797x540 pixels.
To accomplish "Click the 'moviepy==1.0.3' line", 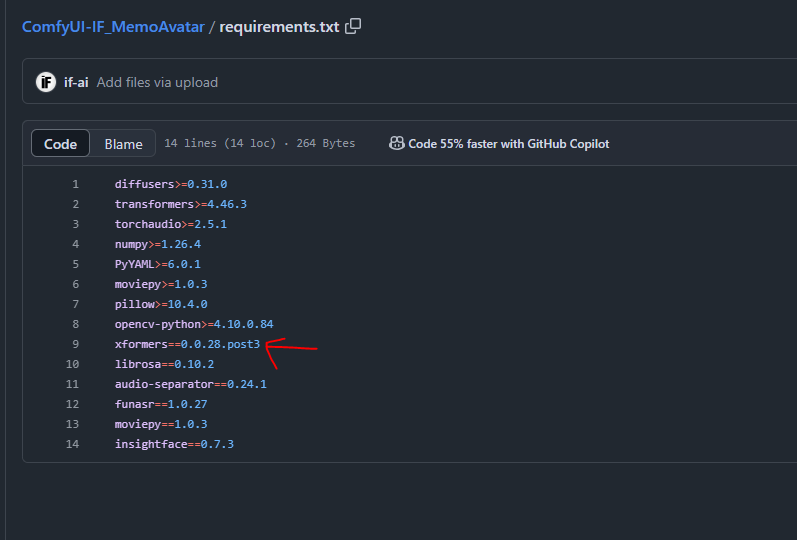I will (x=161, y=424).
